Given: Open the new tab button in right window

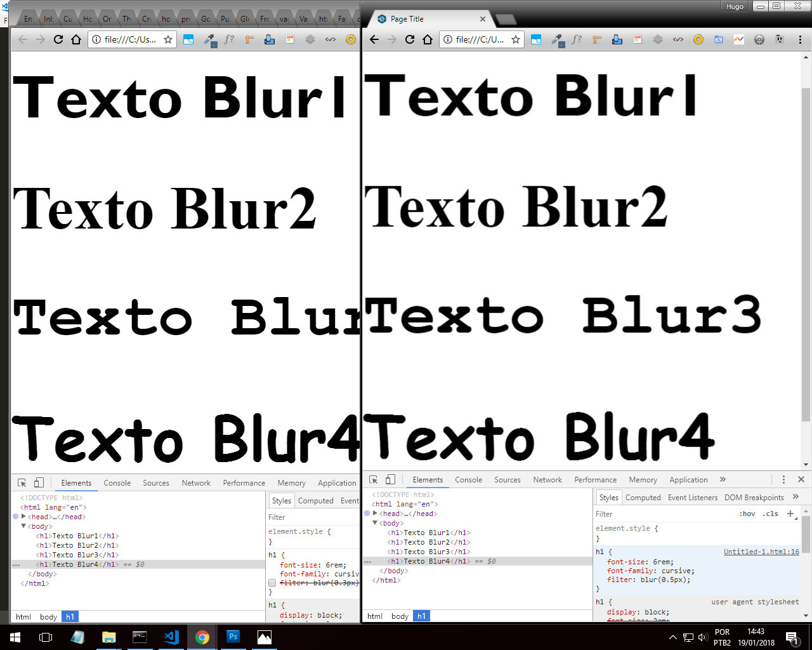Looking at the screenshot, I should (506, 20).
